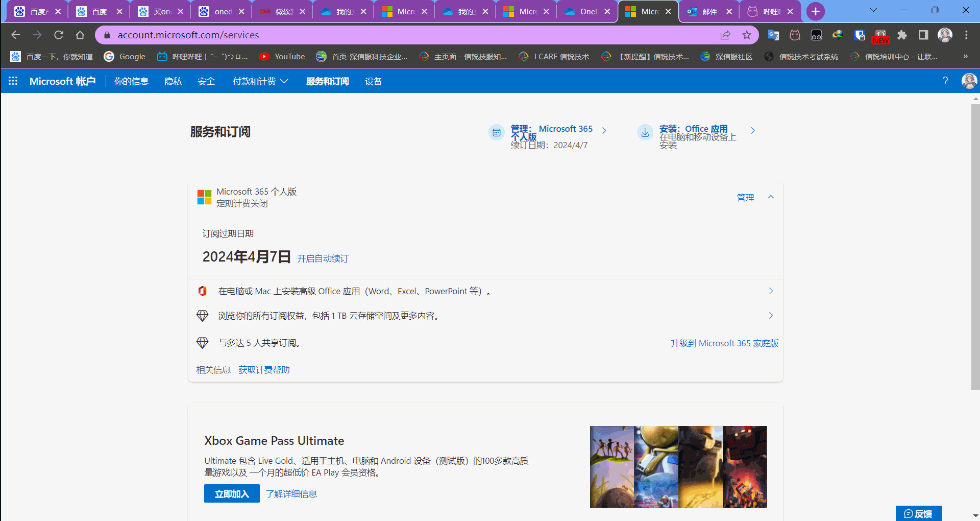
Task: Click the browser back arrow
Action: click(x=16, y=35)
